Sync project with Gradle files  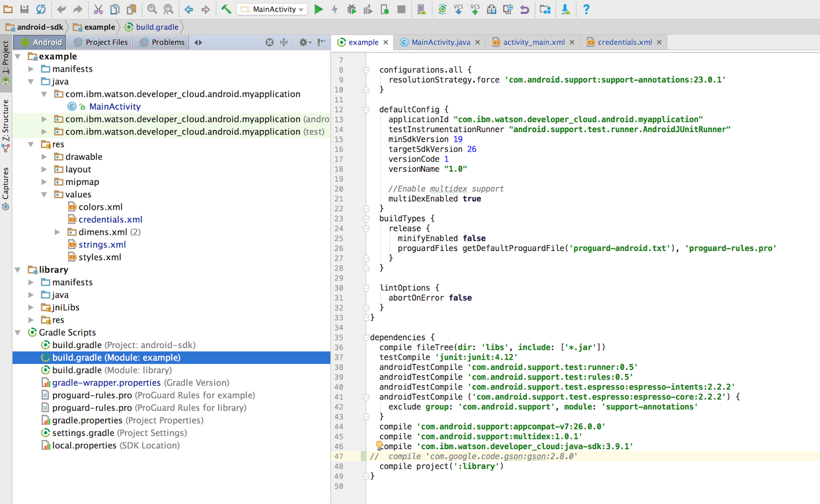(x=442, y=9)
